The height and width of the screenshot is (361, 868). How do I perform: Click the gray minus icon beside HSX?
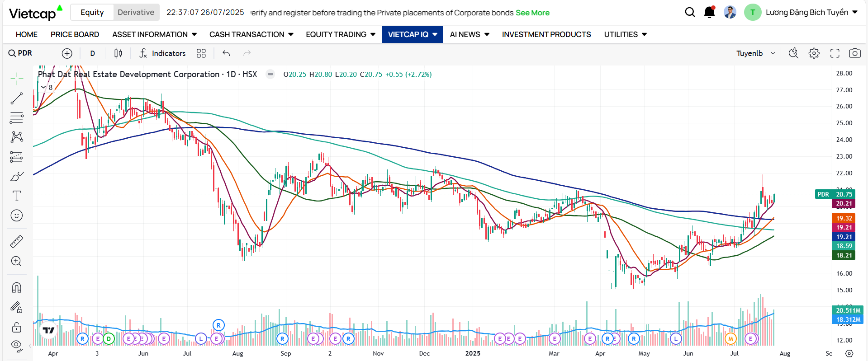[270, 74]
